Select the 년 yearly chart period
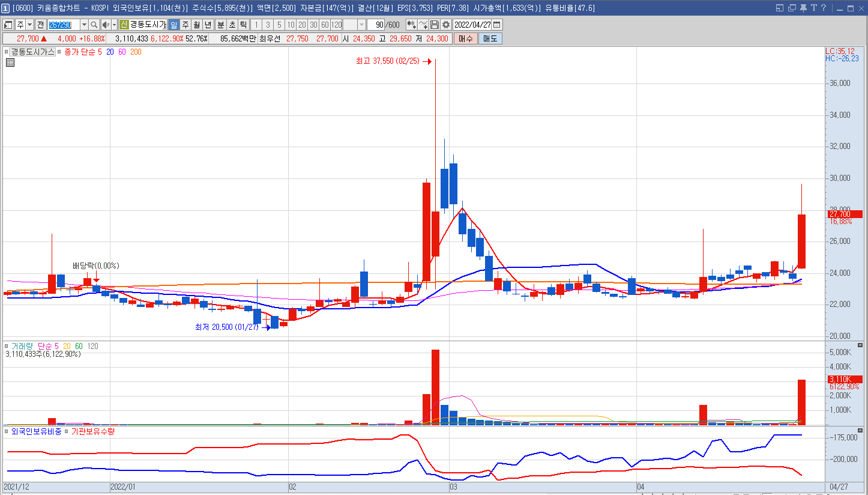 (x=208, y=25)
